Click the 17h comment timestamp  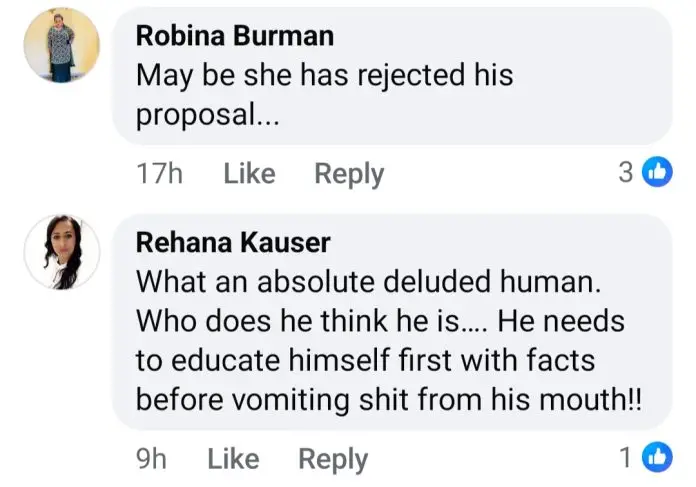[159, 173]
